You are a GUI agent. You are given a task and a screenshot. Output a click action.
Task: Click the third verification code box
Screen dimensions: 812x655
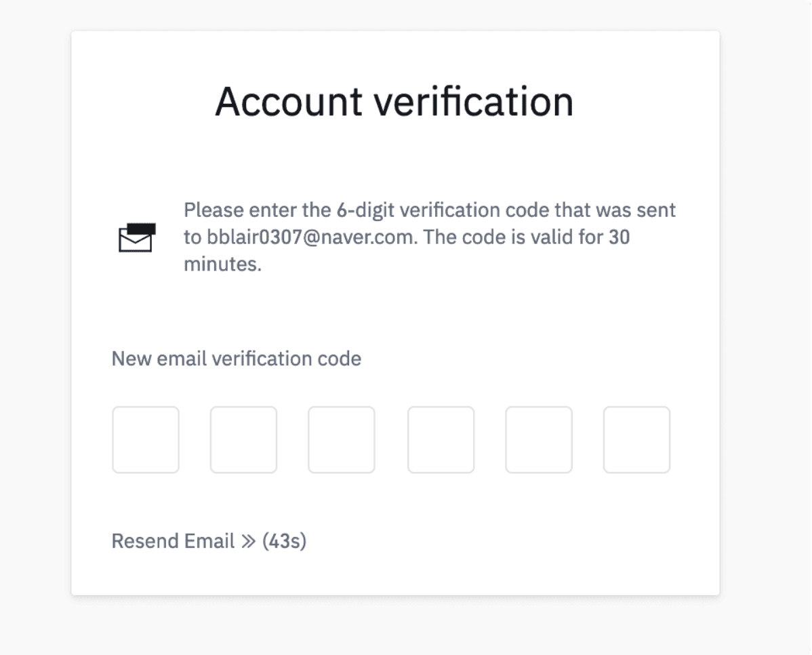click(x=341, y=439)
